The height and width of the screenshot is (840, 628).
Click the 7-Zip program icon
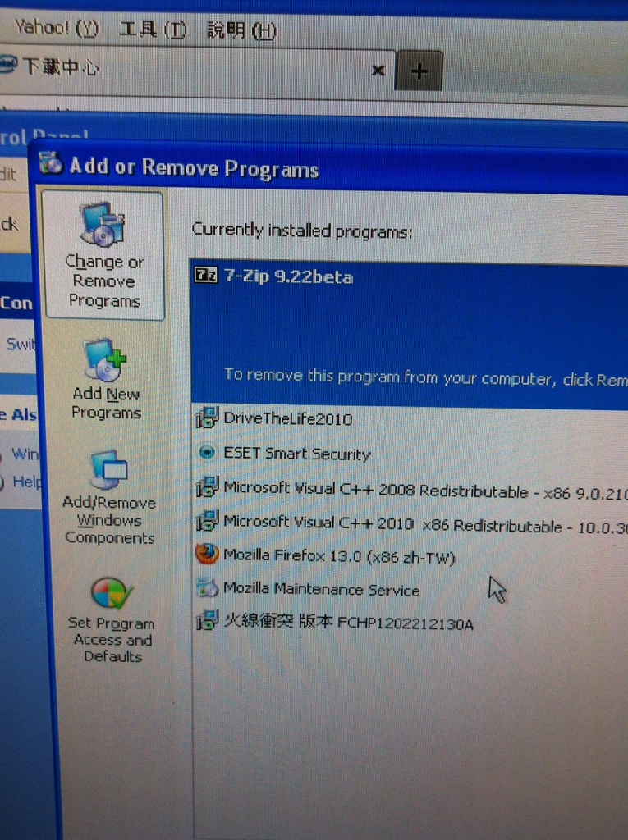(206, 276)
